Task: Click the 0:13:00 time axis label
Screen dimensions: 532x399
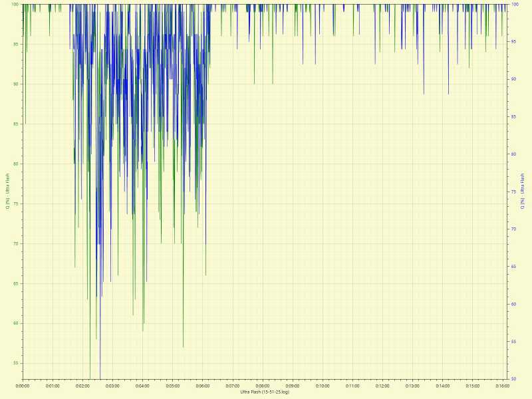Action: coord(412,386)
